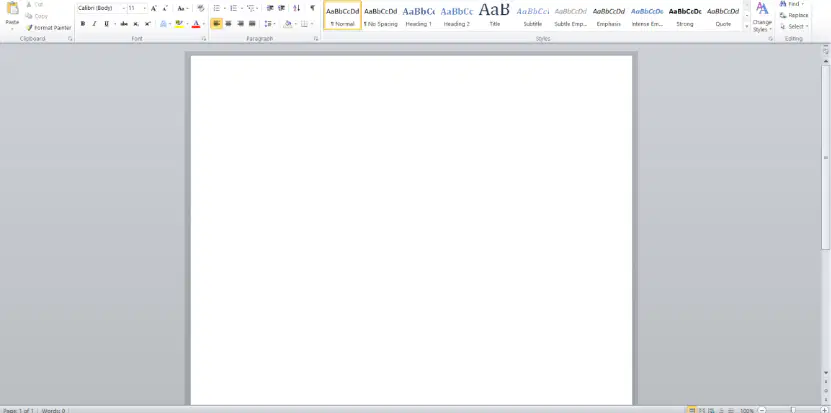
Task: Toggle Italic formatting
Action: 94,24
